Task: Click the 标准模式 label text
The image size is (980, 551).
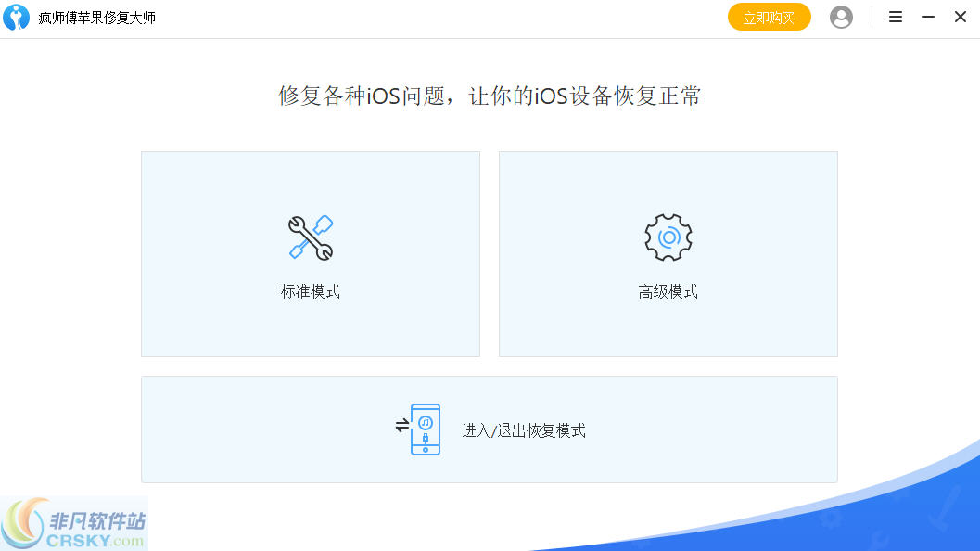Action: click(311, 290)
